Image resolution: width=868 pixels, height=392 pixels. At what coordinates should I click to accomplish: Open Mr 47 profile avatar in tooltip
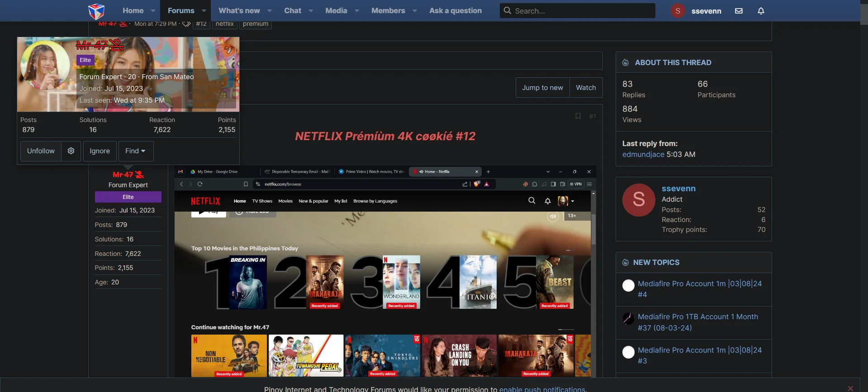(45, 65)
